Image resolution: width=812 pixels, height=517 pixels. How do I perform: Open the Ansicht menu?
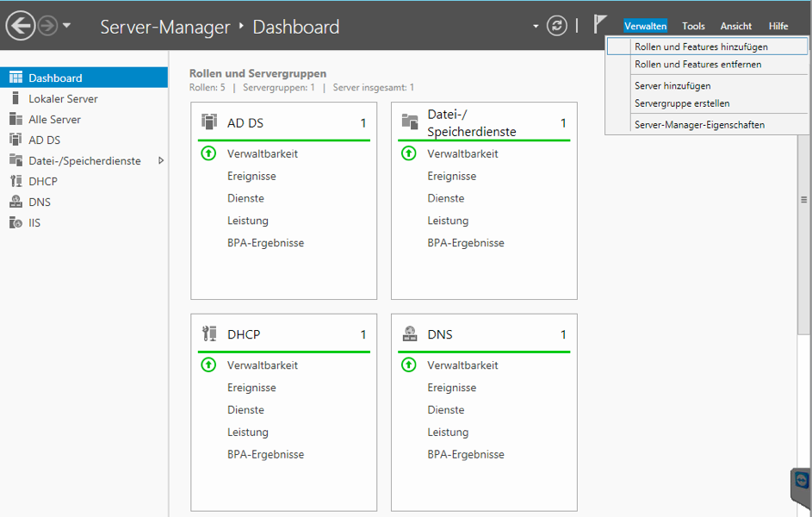(x=736, y=26)
